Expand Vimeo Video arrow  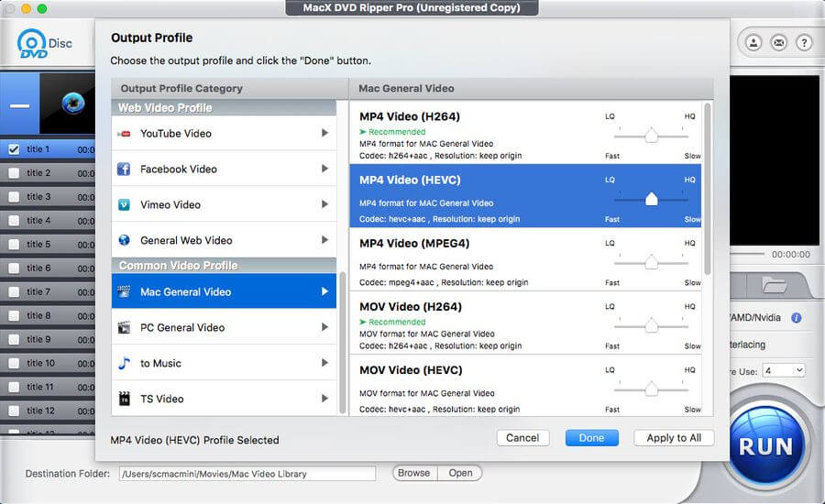point(324,204)
